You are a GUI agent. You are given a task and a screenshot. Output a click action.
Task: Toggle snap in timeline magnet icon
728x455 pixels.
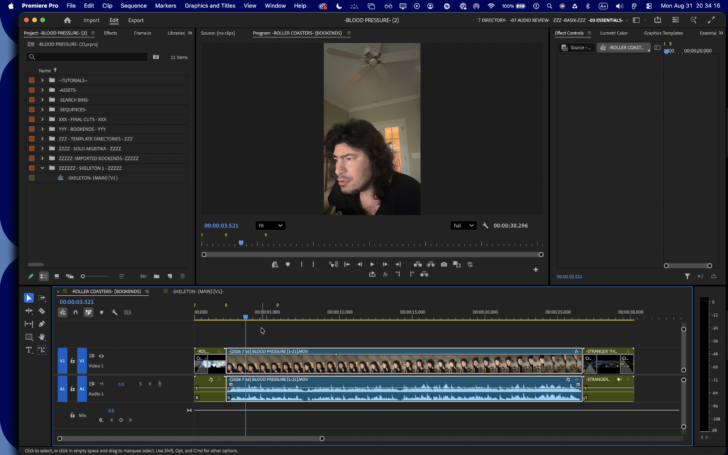(75, 312)
